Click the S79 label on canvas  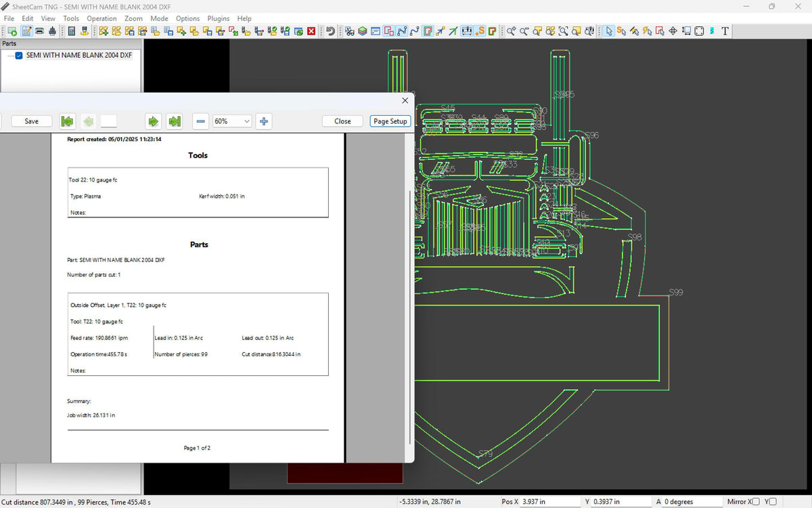point(485,453)
